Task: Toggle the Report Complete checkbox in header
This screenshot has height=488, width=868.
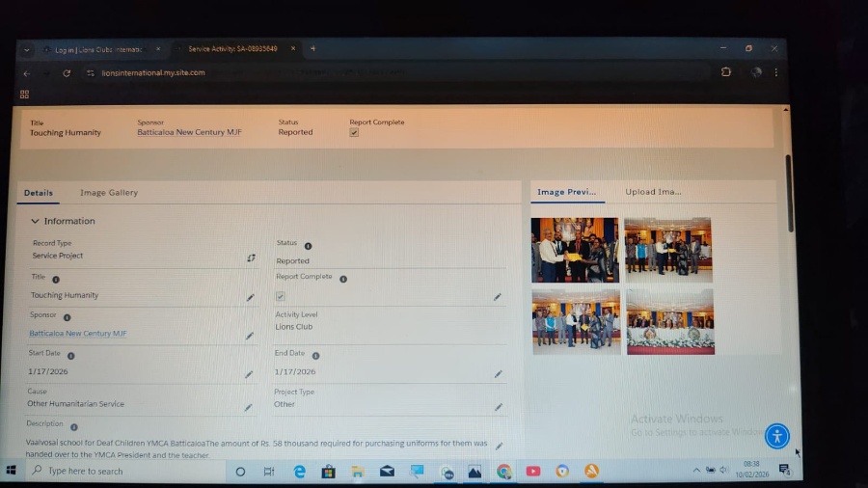Action: pyautogui.click(x=354, y=133)
